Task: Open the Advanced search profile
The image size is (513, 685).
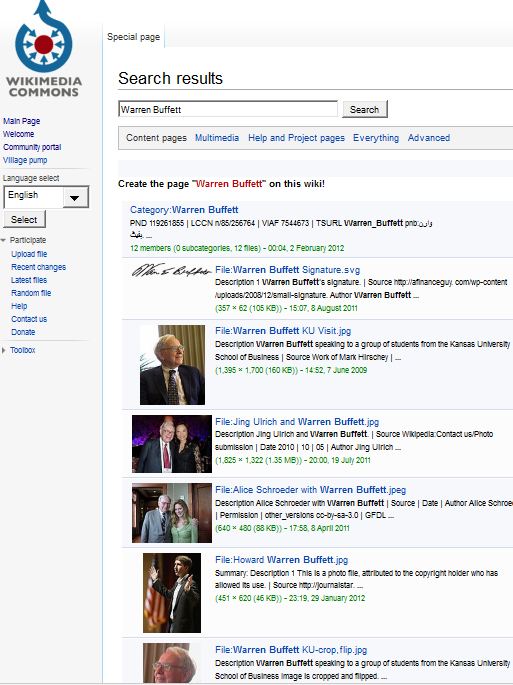Action: pyautogui.click(x=429, y=138)
